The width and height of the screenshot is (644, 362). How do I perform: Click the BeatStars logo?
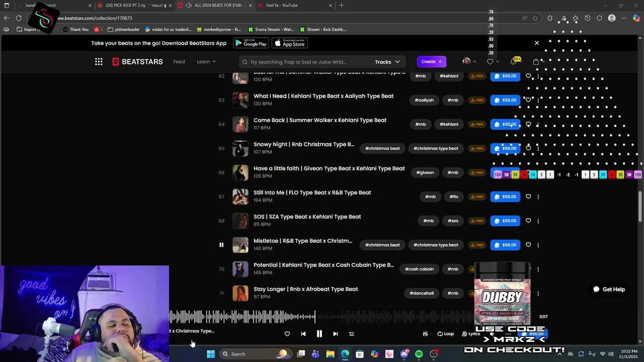click(x=137, y=62)
